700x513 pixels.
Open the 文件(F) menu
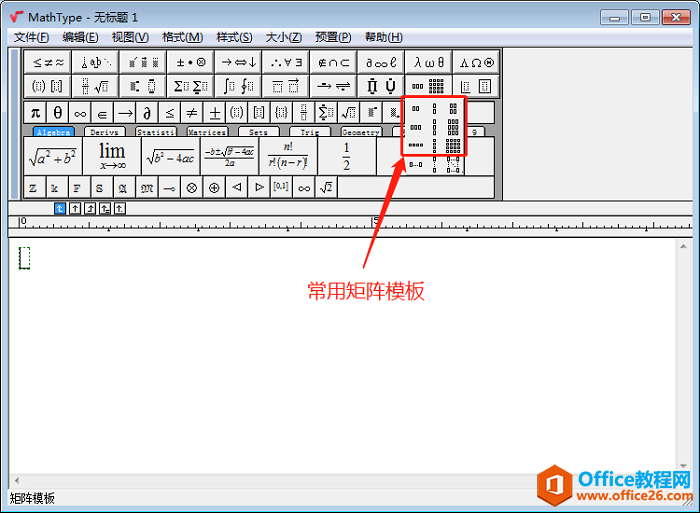(x=31, y=37)
